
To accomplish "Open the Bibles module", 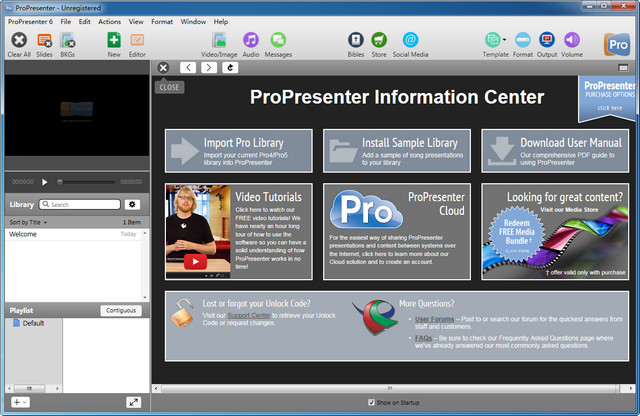I will [x=356, y=40].
